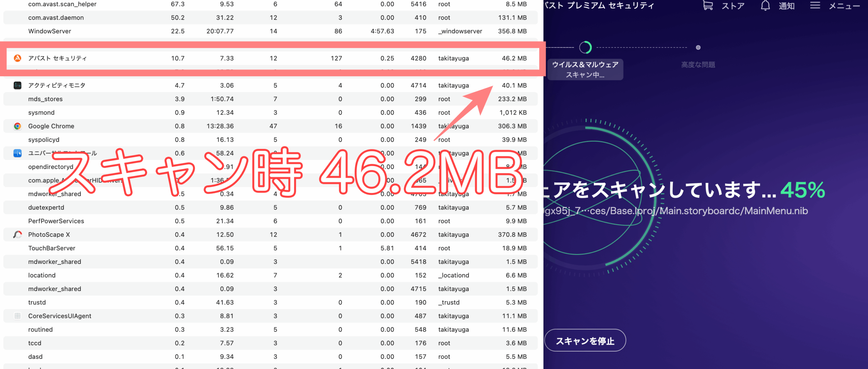
Task: Click the メニュー label in Avast header
Action: point(844,6)
